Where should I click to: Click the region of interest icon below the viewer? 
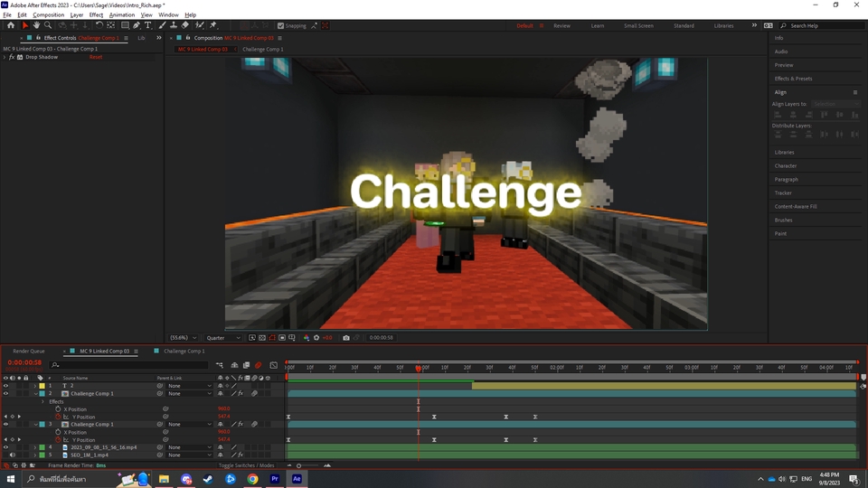click(282, 337)
